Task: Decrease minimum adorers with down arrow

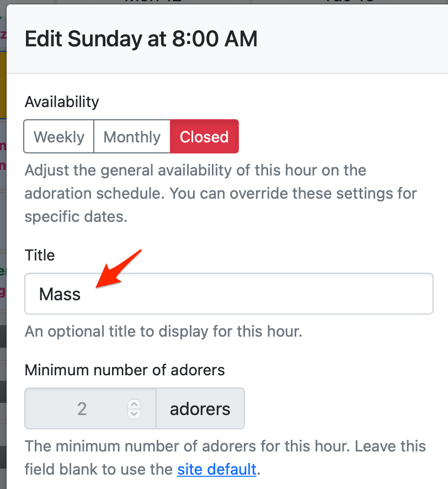Action: click(134, 413)
